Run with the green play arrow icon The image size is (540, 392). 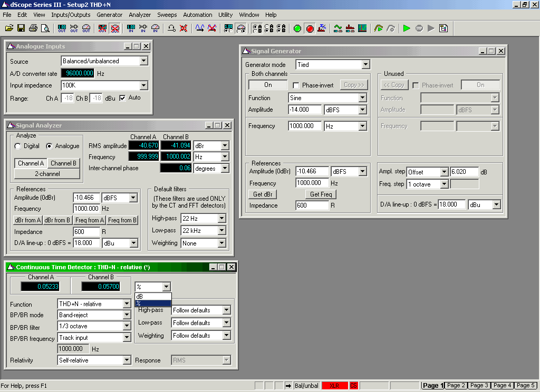click(407, 28)
